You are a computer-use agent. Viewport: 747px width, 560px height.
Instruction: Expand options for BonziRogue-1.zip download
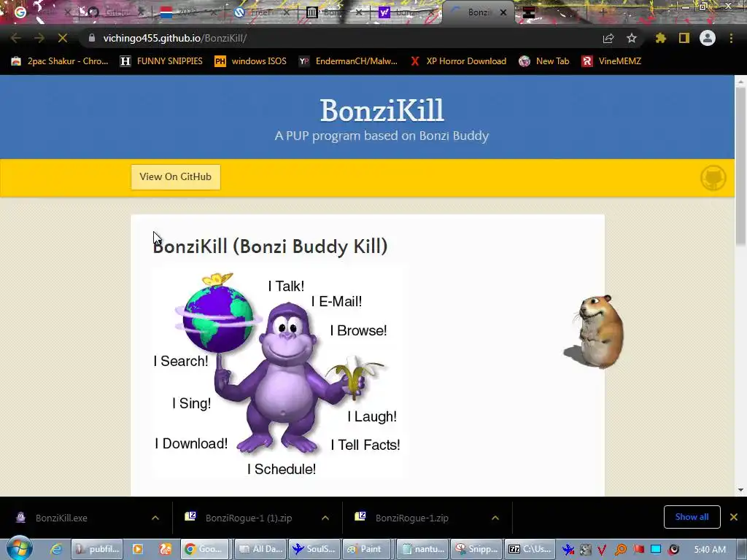click(495, 518)
